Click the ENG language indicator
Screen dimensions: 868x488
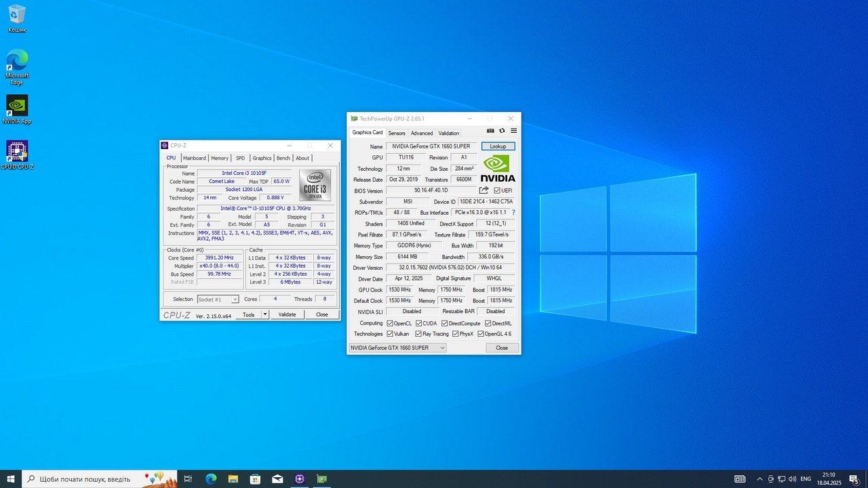point(806,479)
